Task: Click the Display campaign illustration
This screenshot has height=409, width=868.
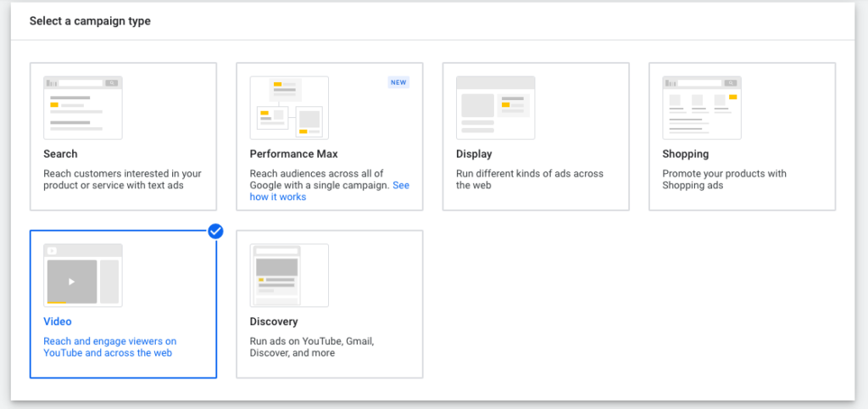Action: pos(495,108)
